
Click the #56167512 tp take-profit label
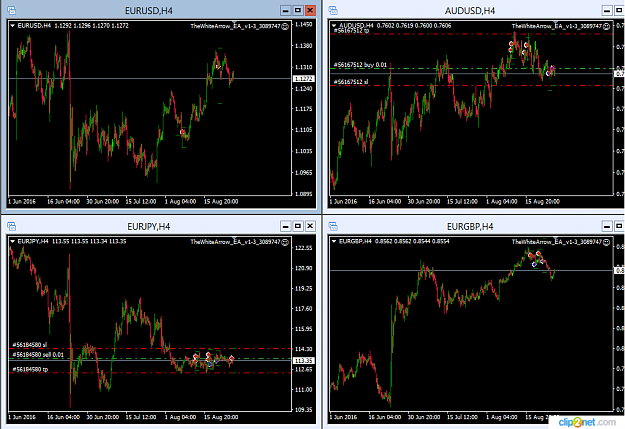(351, 31)
